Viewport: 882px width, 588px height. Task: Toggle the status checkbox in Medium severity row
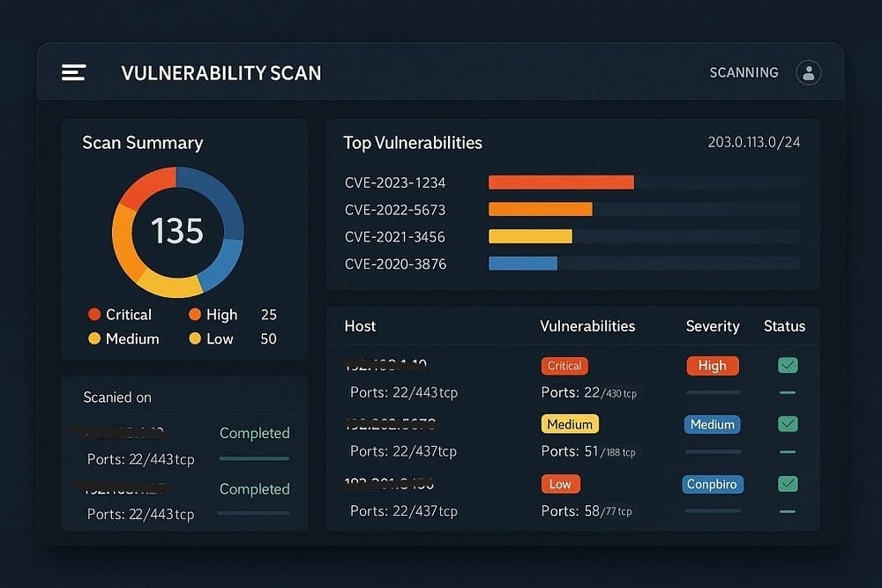click(788, 424)
